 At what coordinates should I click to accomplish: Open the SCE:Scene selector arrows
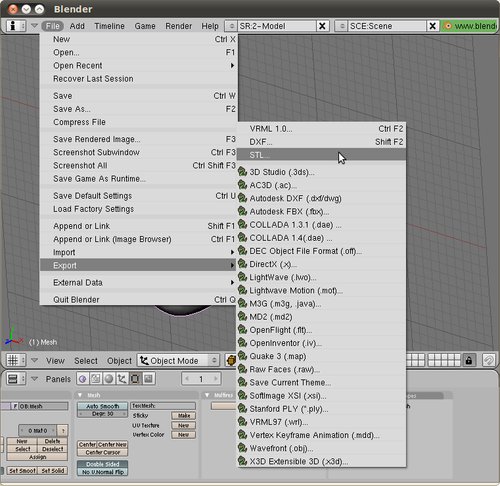pyautogui.click(x=341, y=26)
